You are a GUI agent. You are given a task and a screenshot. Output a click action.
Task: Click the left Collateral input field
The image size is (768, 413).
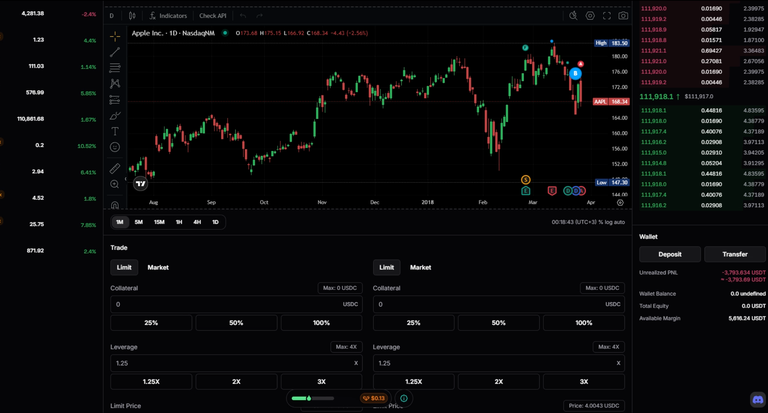tap(236, 304)
